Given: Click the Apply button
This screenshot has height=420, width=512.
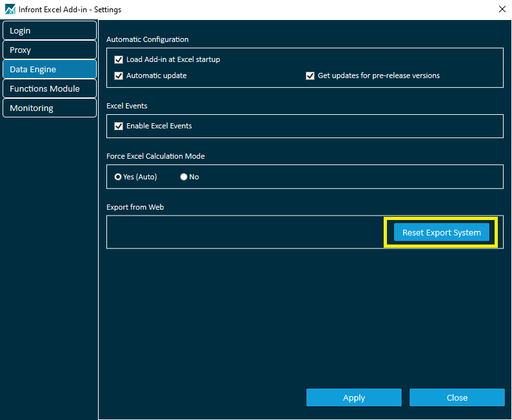Looking at the screenshot, I should pyautogui.click(x=353, y=398).
